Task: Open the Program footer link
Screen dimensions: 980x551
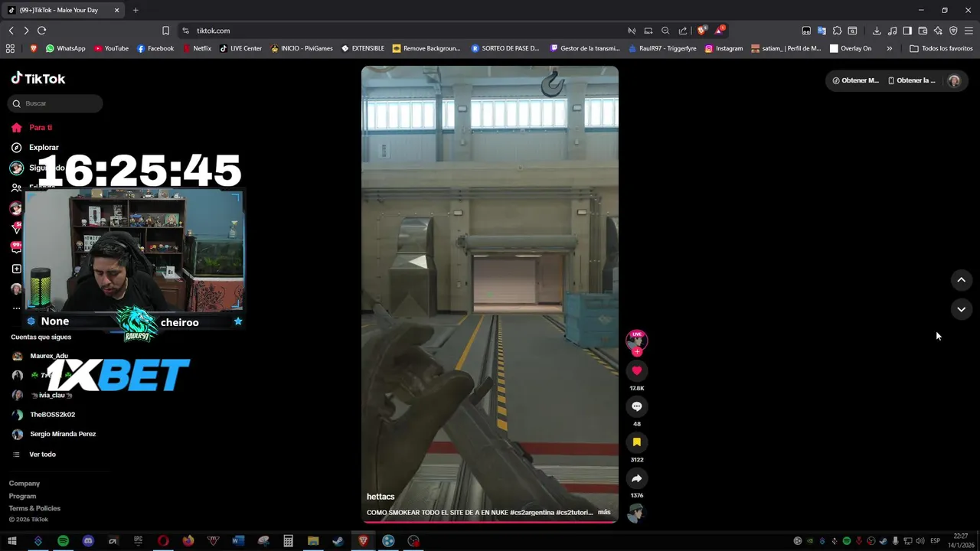Action: pyautogui.click(x=22, y=496)
